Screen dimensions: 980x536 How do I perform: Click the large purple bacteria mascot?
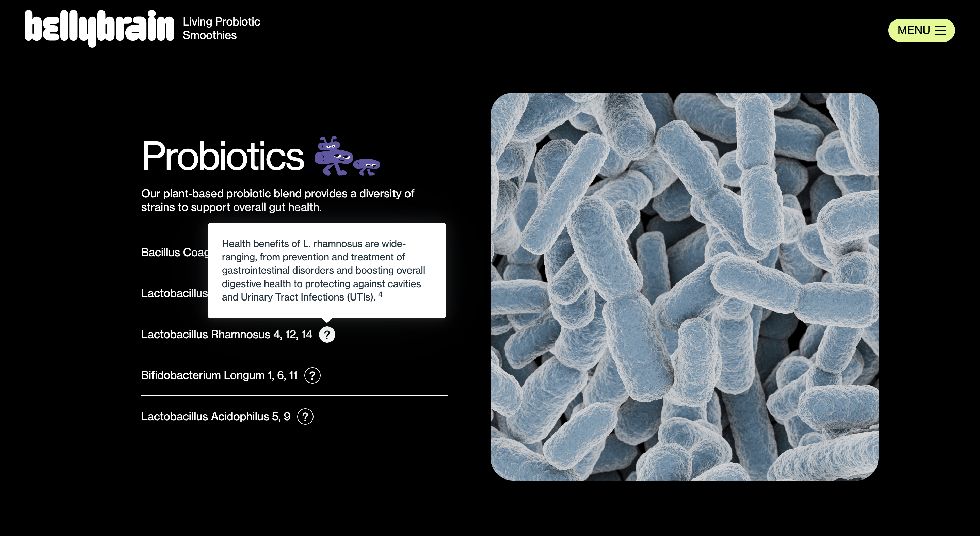coord(333,156)
